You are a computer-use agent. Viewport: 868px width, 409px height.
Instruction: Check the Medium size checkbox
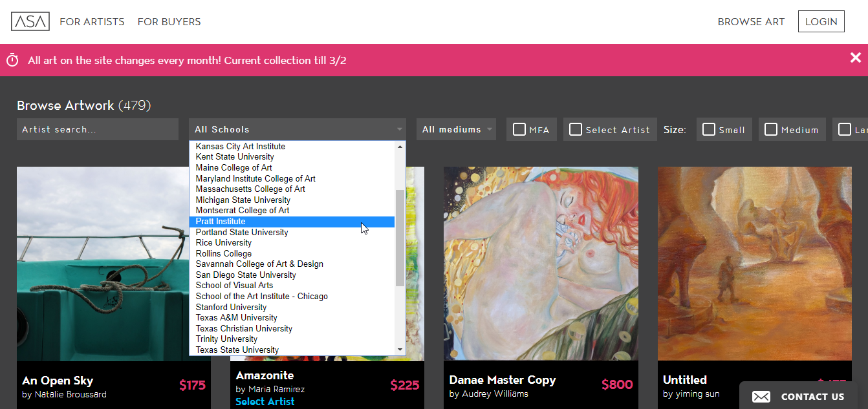click(771, 130)
